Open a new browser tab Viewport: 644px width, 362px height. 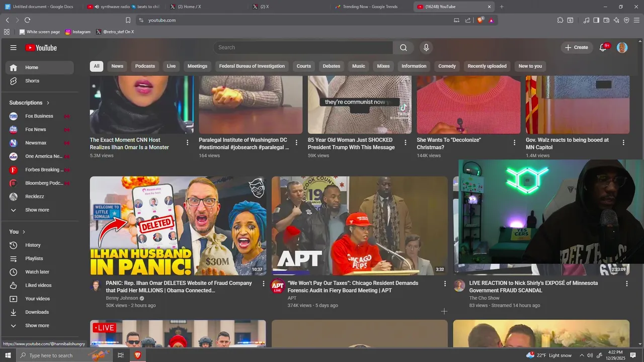(x=502, y=7)
